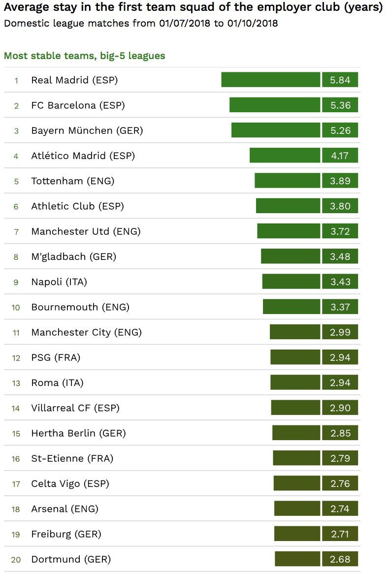Click the Napoli (ITA) bar
The height and width of the screenshot is (575, 392).
point(291,282)
